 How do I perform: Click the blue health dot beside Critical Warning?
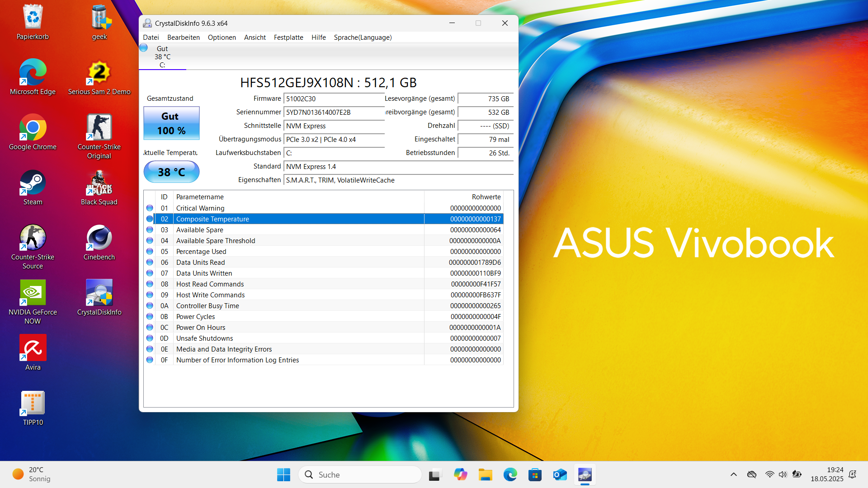click(x=150, y=208)
